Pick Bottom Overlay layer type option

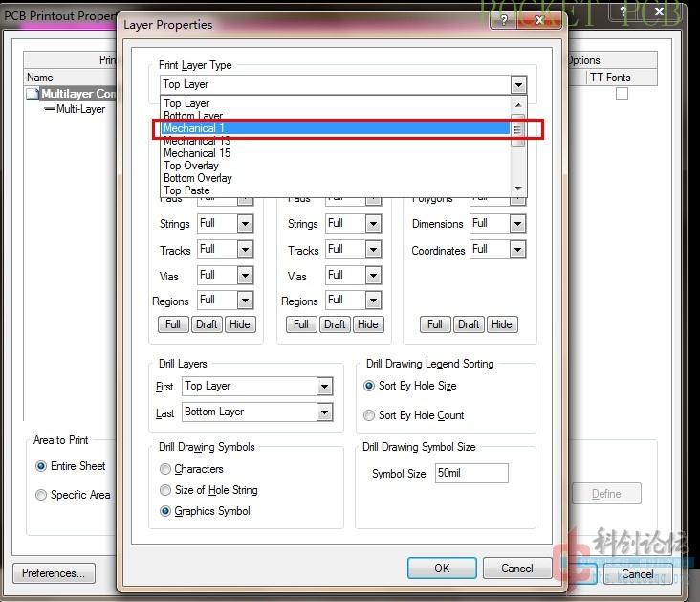(x=198, y=178)
